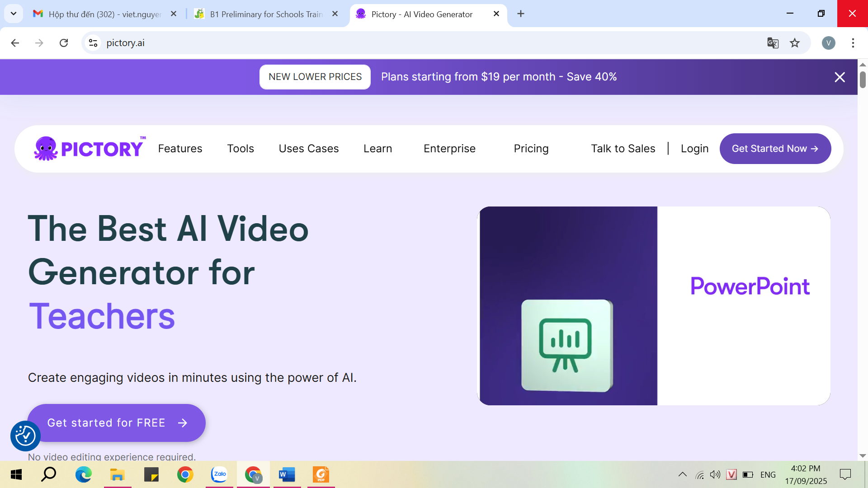Dismiss the purple promo banner
The height and width of the screenshot is (488, 868).
840,77
